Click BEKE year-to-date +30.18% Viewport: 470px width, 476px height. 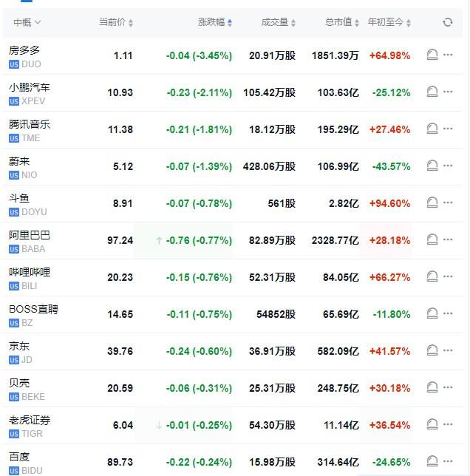[389, 388]
